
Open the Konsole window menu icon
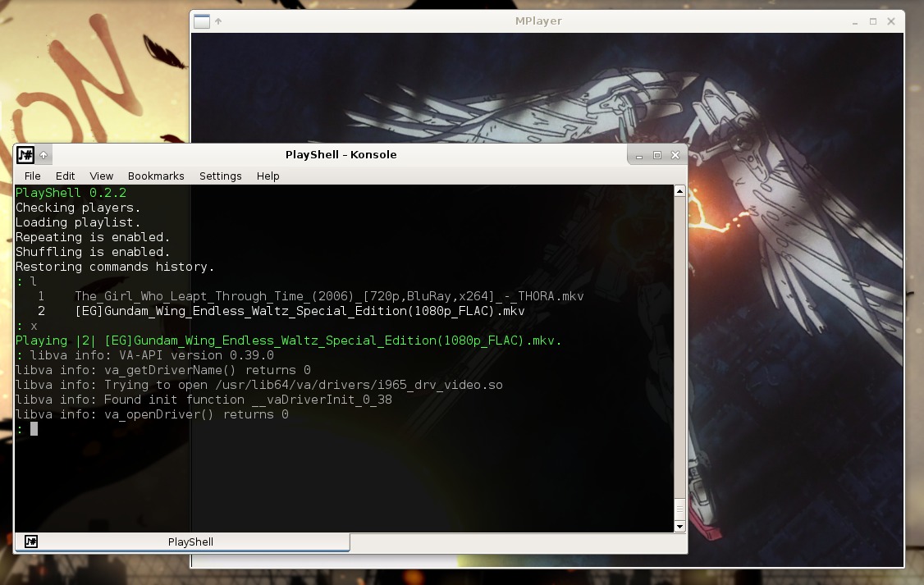coord(25,154)
